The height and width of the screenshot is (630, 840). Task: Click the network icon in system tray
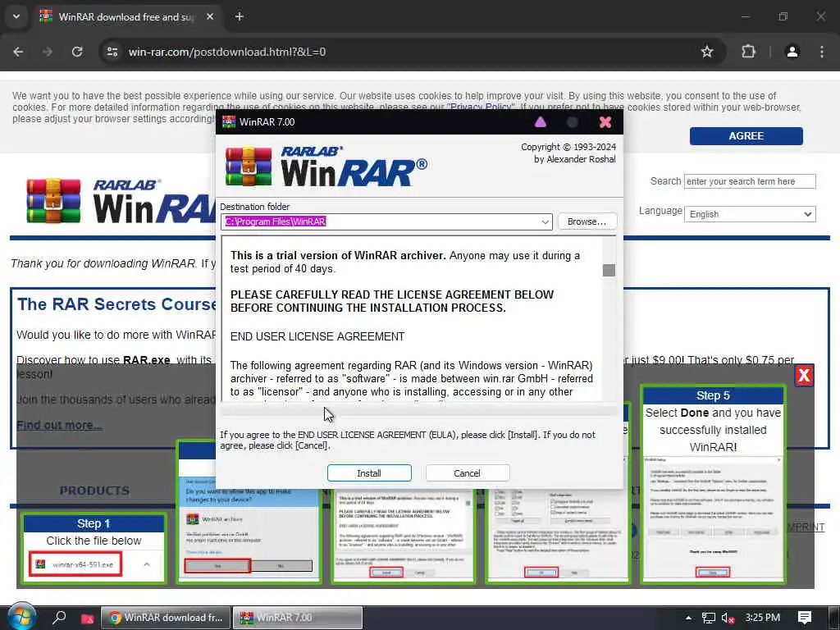[x=708, y=618]
